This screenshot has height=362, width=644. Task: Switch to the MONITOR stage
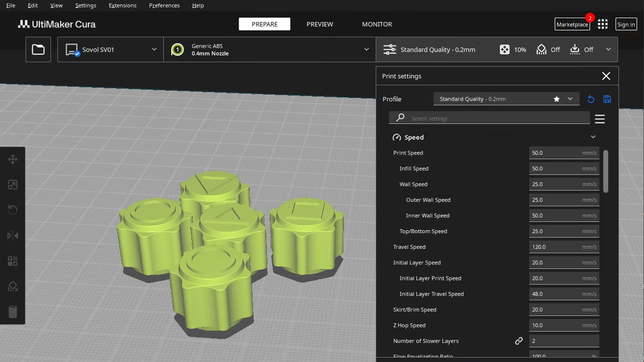[377, 24]
